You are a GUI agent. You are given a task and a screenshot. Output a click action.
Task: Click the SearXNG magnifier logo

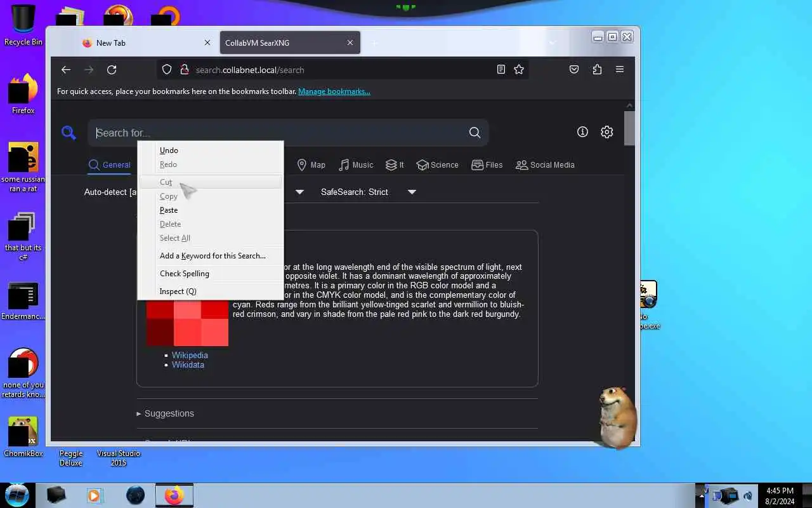[69, 132]
